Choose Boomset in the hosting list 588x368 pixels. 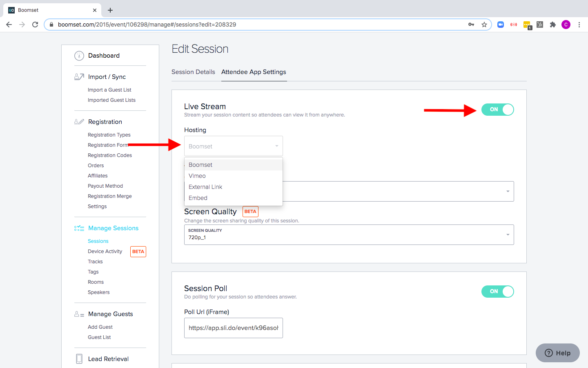point(234,165)
